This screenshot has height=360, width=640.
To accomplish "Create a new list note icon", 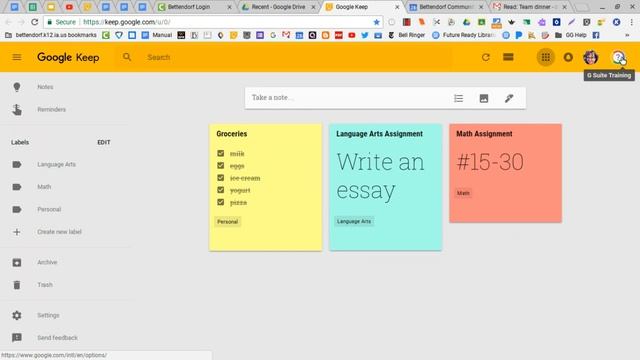I will pos(458,98).
